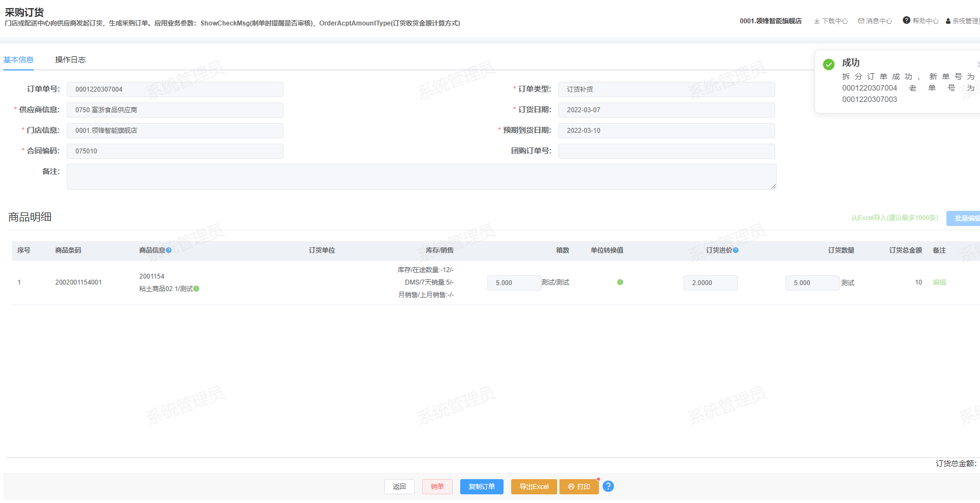Click the 从Excel导入 import link
This screenshot has width=980, height=503.
pos(894,218)
